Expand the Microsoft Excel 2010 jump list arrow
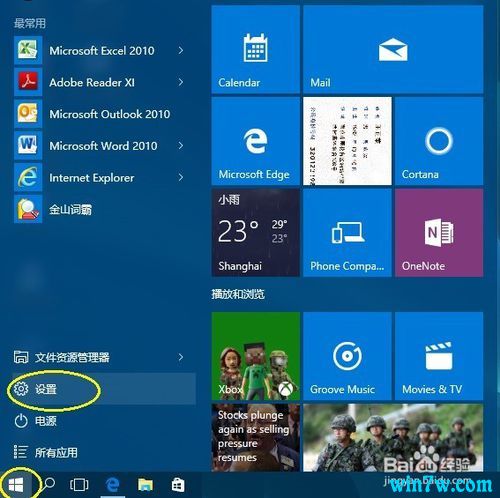 (x=181, y=50)
